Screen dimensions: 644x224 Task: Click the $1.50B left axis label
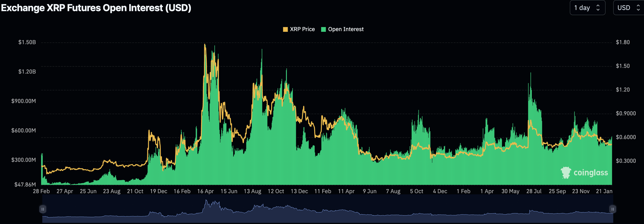[x=27, y=42]
